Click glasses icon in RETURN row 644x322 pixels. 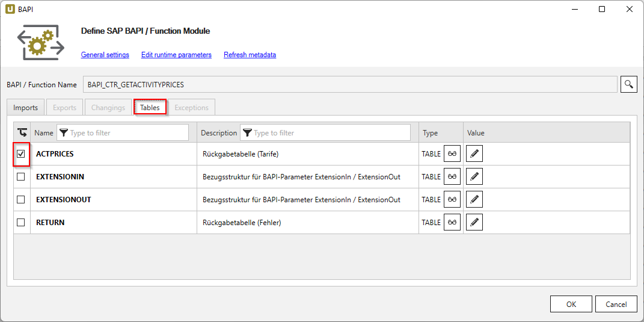point(452,222)
